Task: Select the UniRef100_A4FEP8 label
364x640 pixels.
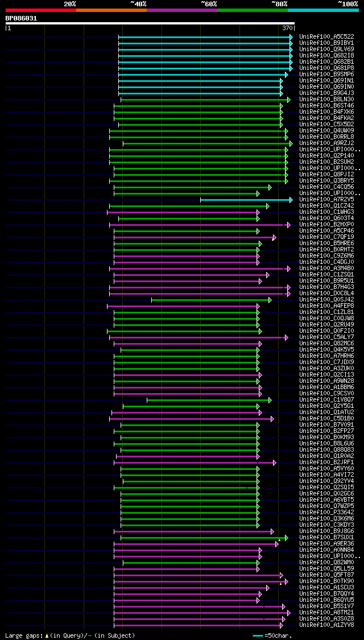Action: click(326, 305)
